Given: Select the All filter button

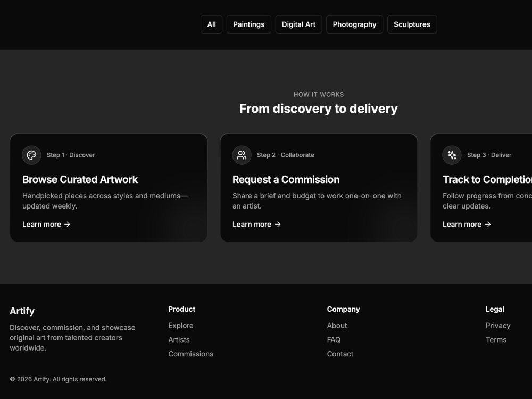Looking at the screenshot, I should 211,24.
